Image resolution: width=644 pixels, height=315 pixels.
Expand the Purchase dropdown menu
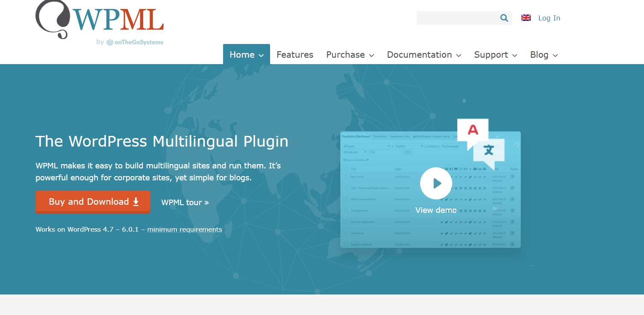coord(350,55)
